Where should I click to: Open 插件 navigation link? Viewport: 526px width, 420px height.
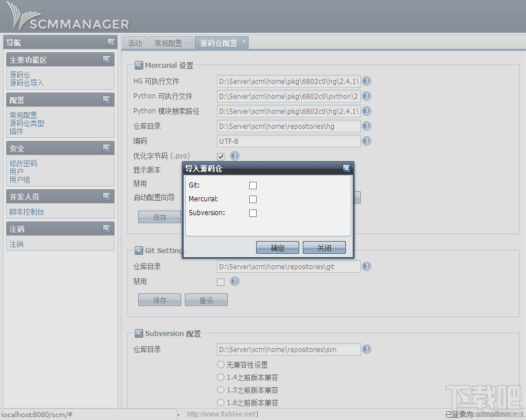[x=16, y=131]
